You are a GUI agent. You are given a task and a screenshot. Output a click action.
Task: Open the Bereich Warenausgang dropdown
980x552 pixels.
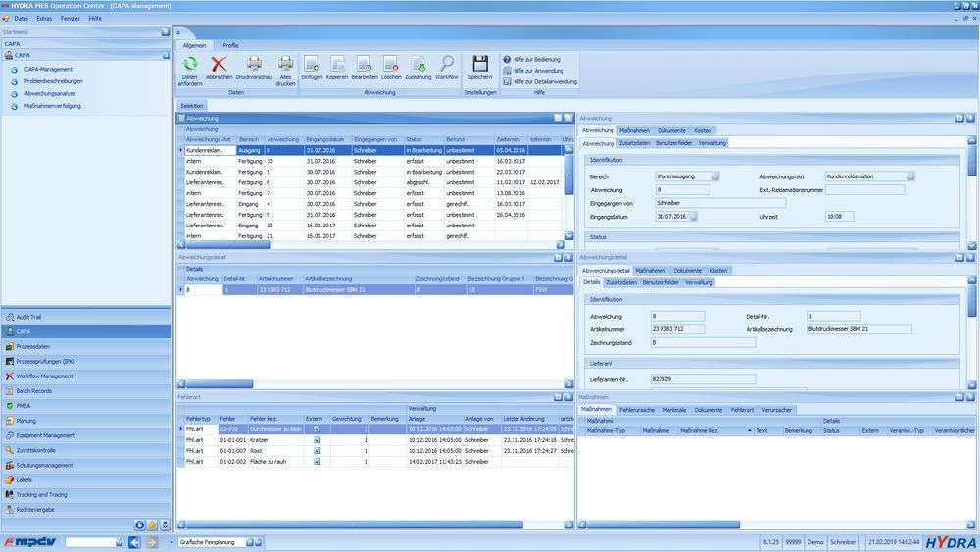click(x=715, y=176)
